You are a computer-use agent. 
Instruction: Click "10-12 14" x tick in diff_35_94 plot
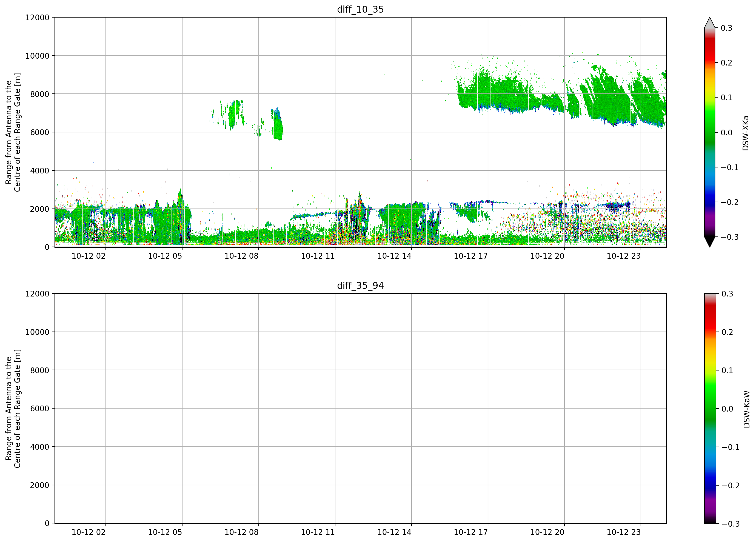[x=394, y=532]
